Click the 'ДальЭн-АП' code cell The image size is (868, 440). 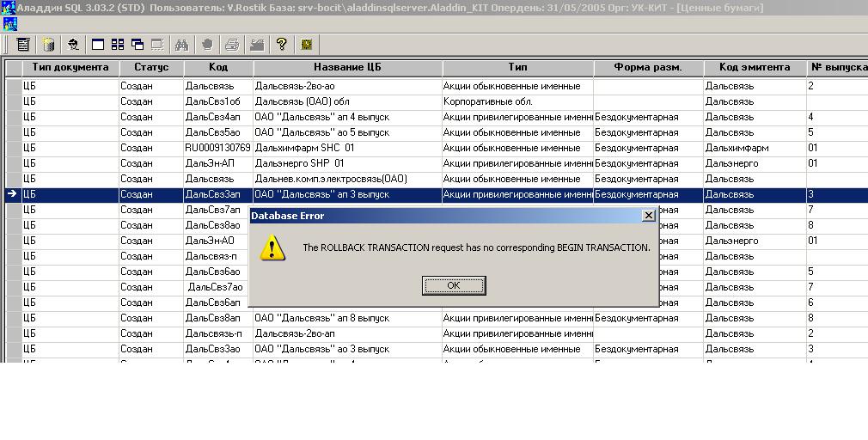point(218,164)
